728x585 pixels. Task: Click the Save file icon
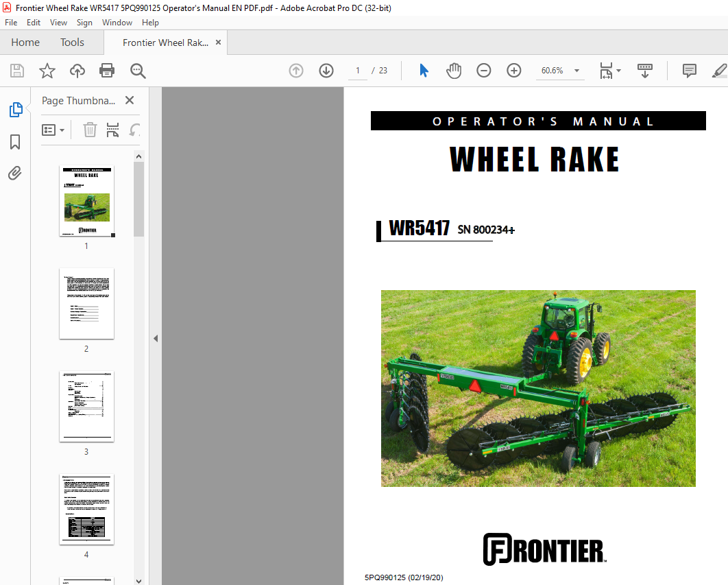(17, 71)
